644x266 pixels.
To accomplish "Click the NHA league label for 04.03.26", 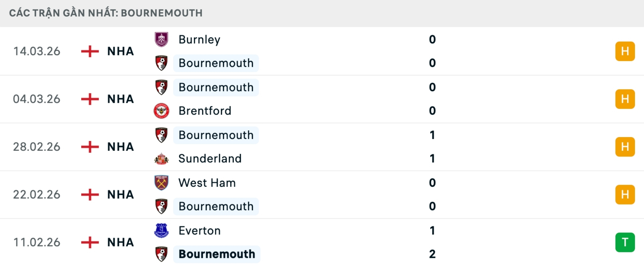I will (120, 99).
